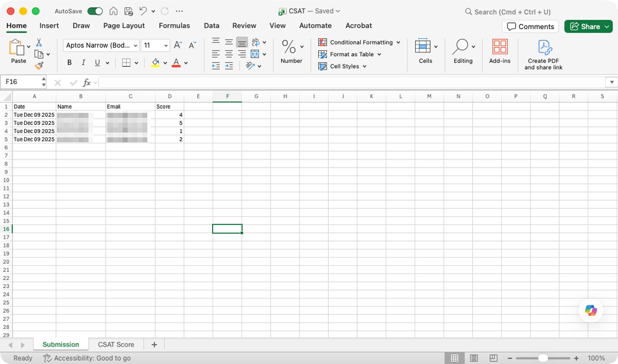
Task: Switch to Page Layout view icon
Action: click(x=474, y=358)
